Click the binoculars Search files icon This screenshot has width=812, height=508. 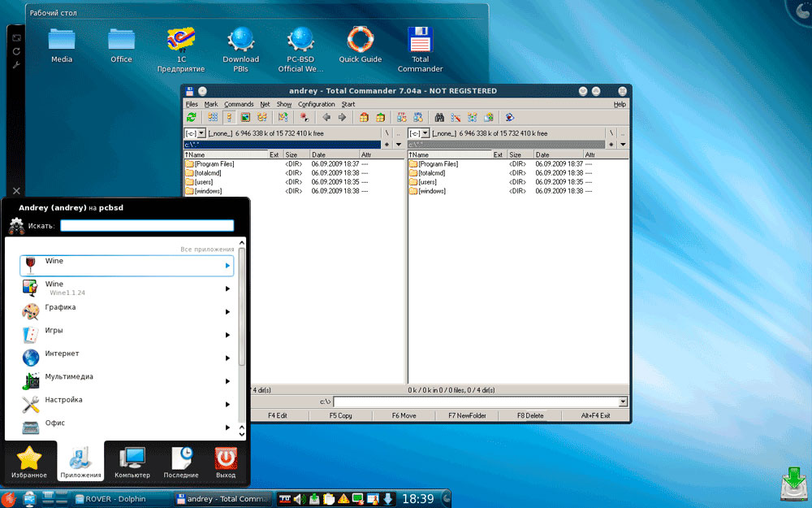coord(438,117)
